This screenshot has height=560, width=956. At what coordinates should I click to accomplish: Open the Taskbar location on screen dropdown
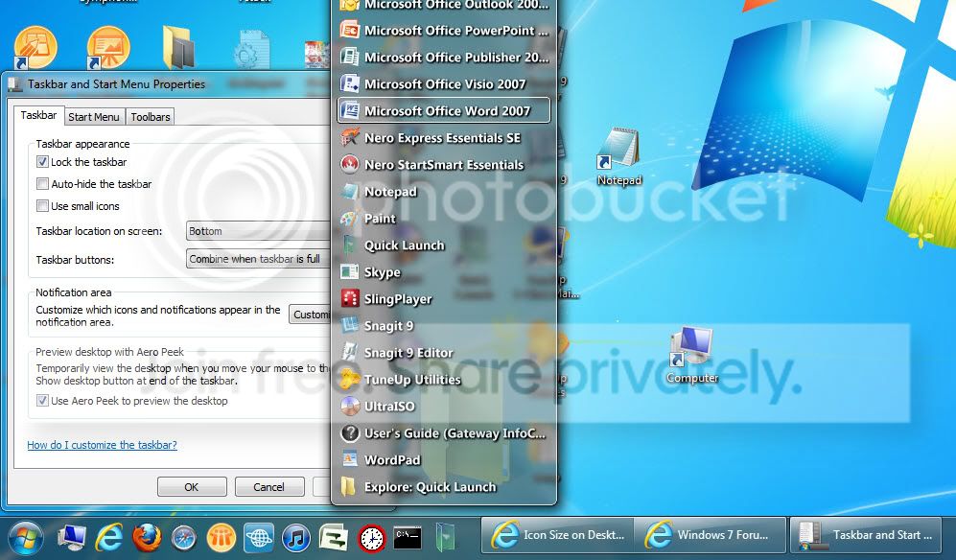click(x=258, y=231)
